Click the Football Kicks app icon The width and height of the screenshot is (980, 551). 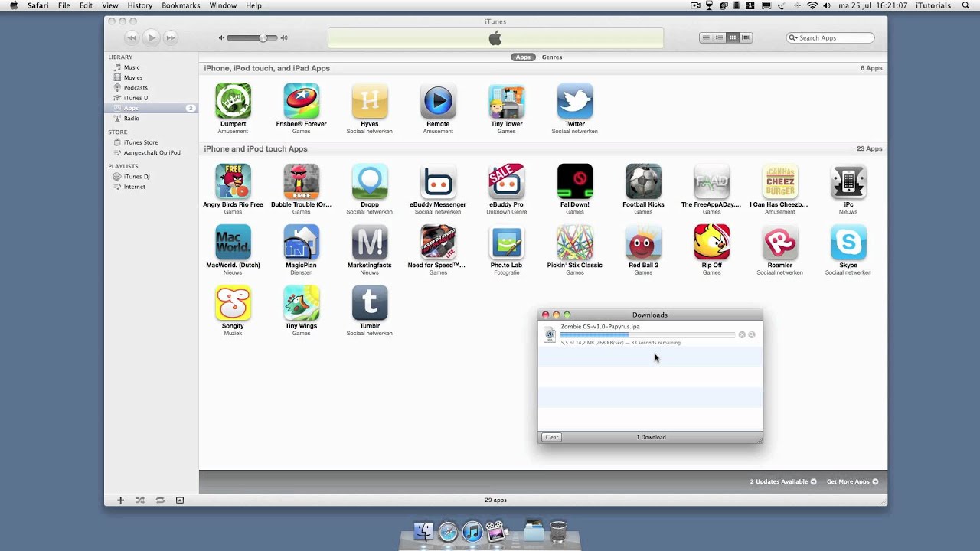(x=643, y=181)
